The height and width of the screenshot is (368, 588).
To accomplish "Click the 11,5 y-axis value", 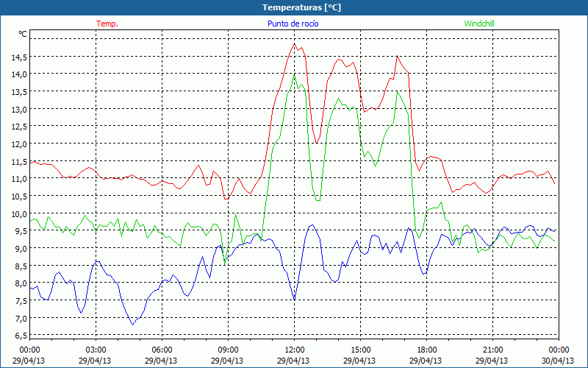I will pyautogui.click(x=19, y=161).
